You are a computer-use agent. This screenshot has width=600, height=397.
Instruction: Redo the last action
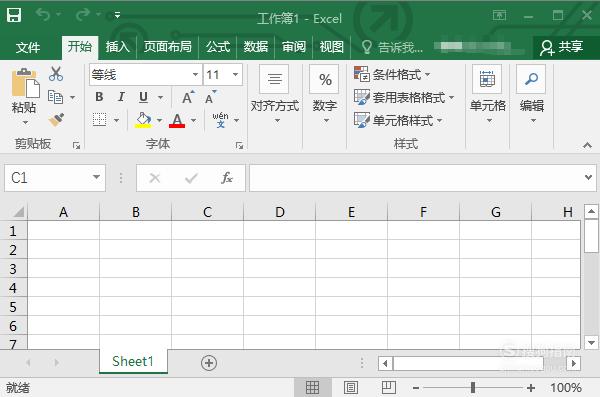(82, 15)
